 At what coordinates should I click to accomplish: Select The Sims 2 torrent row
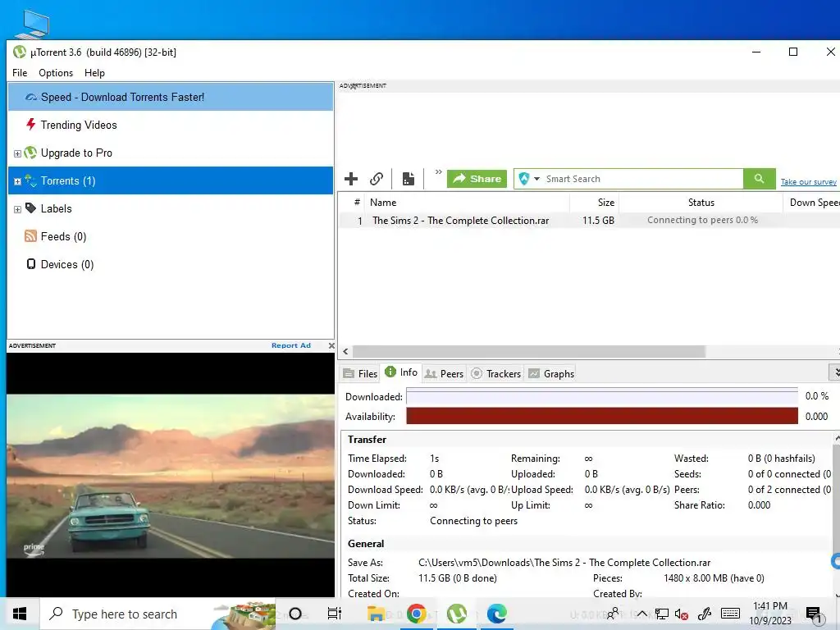click(x=588, y=220)
